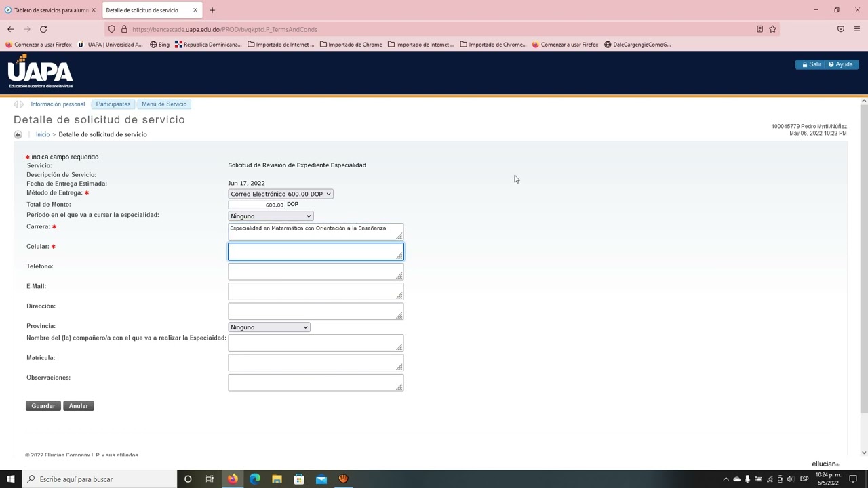The width and height of the screenshot is (868, 488).
Task: Toggle reader view icon in address bar
Action: pos(759,29)
